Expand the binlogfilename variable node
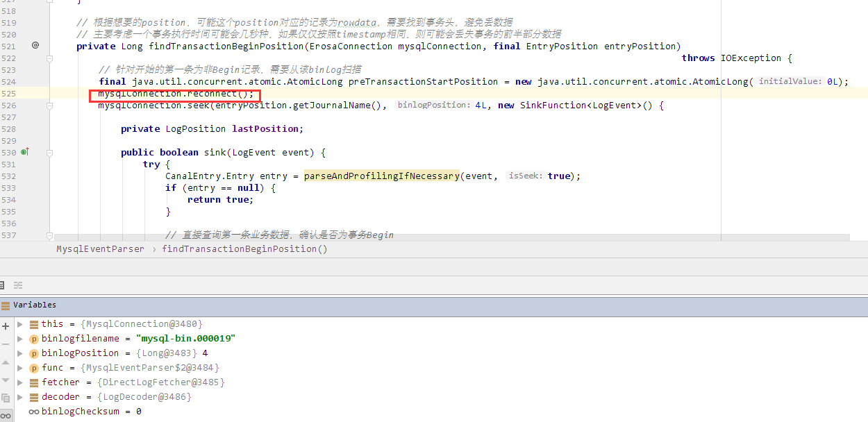The height and width of the screenshot is (422, 868). point(20,339)
